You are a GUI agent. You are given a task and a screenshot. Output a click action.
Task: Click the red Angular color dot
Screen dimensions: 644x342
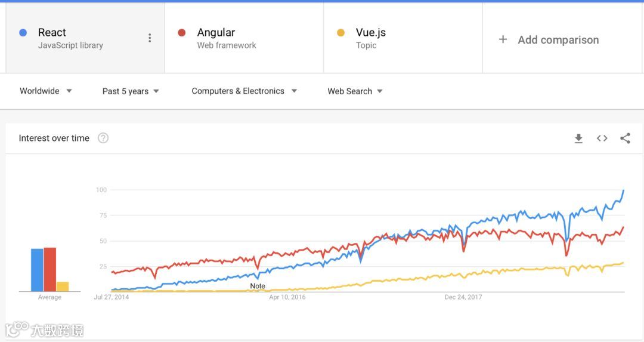point(182,33)
